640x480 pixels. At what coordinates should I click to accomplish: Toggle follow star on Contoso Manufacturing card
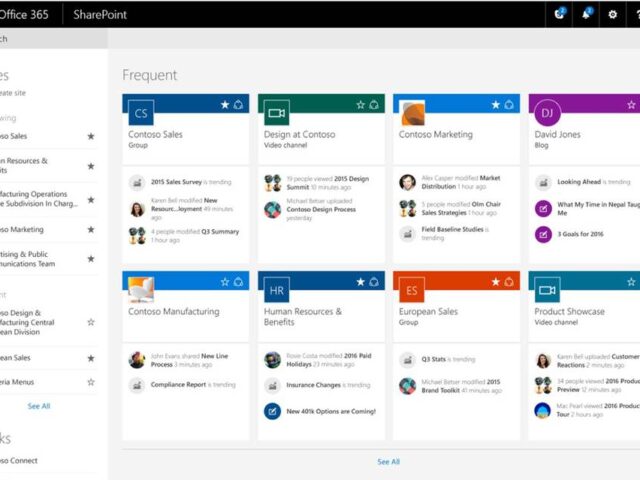tap(225, 282)
